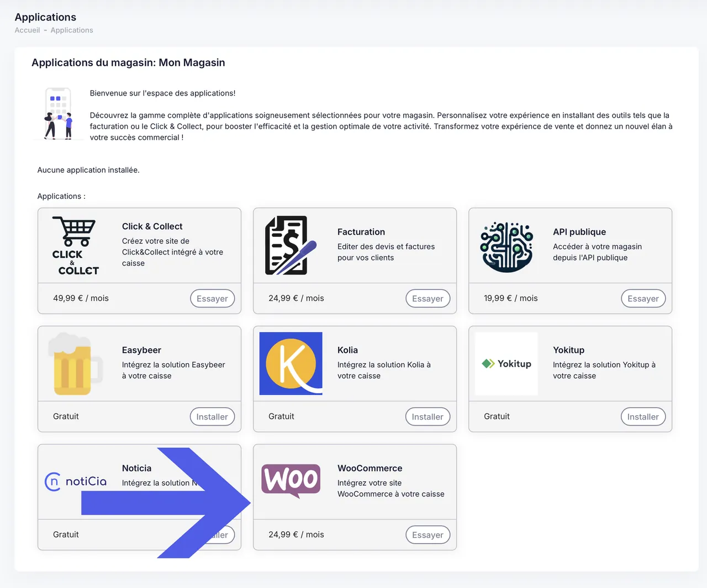This screenshot has height=588, width=707.
Task: Install the Kolia application
Action: [428, 417]
